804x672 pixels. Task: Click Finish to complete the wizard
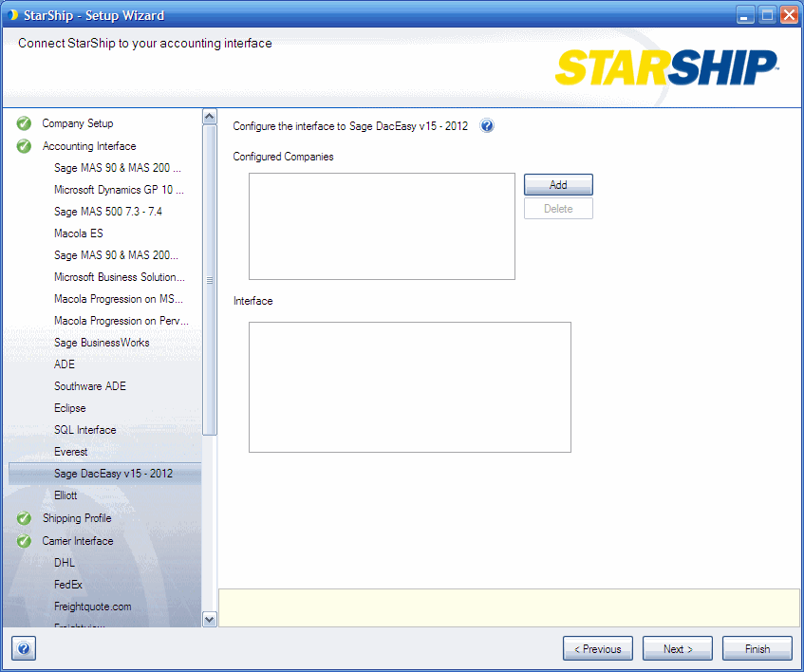coord(757,649)
